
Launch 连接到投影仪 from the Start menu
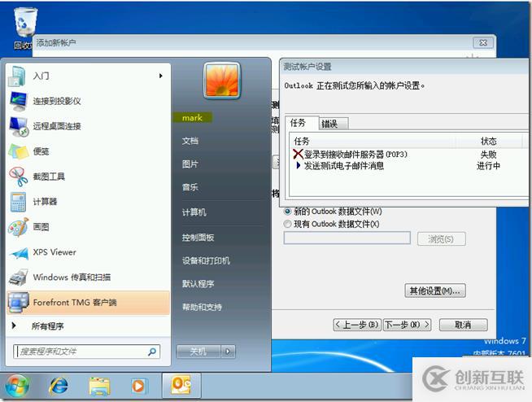pos(88,101)
